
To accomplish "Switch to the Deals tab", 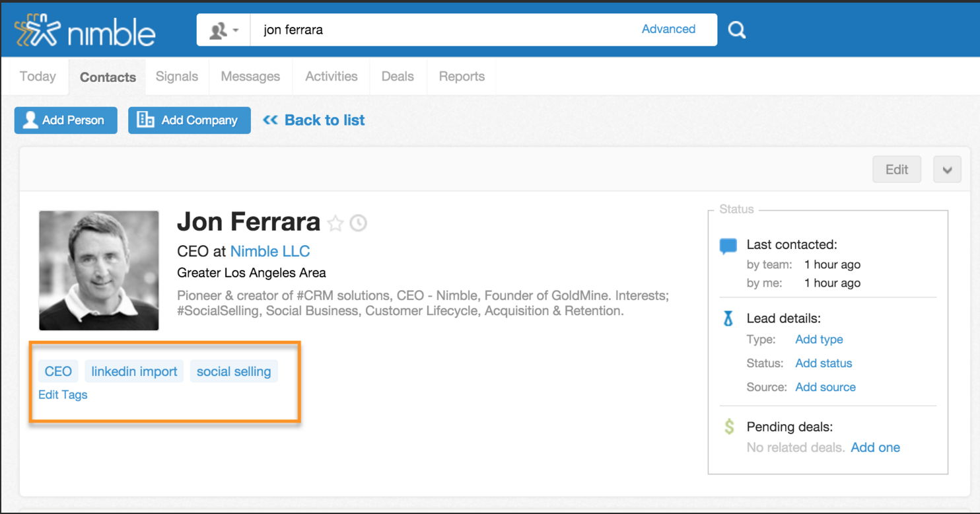I will pyautogui.click(x=398, y=77).
